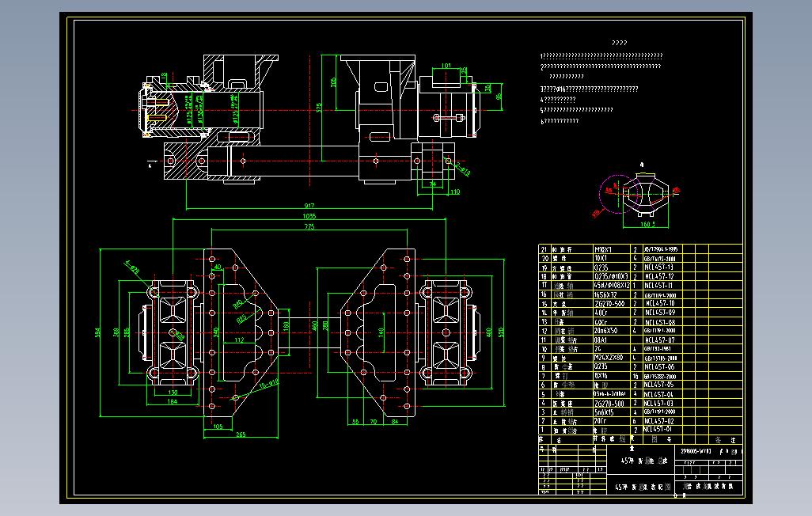Select the NCL457-12 drawing number cell
This screenshot has height=516, width=812.
point(658,277)
